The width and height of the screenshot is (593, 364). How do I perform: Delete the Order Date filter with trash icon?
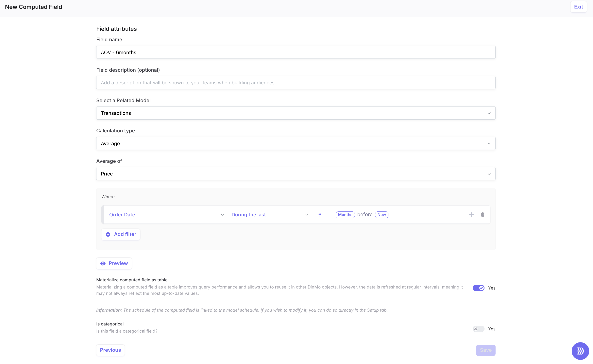point(483,214)
